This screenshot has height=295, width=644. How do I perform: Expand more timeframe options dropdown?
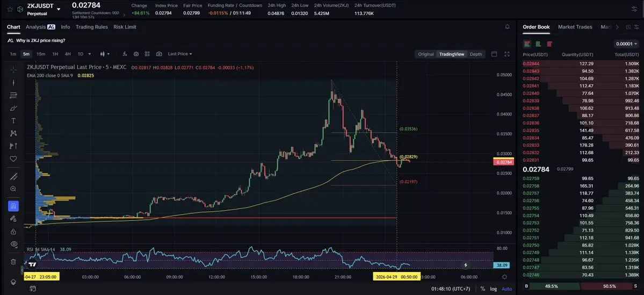coord(90,54)
